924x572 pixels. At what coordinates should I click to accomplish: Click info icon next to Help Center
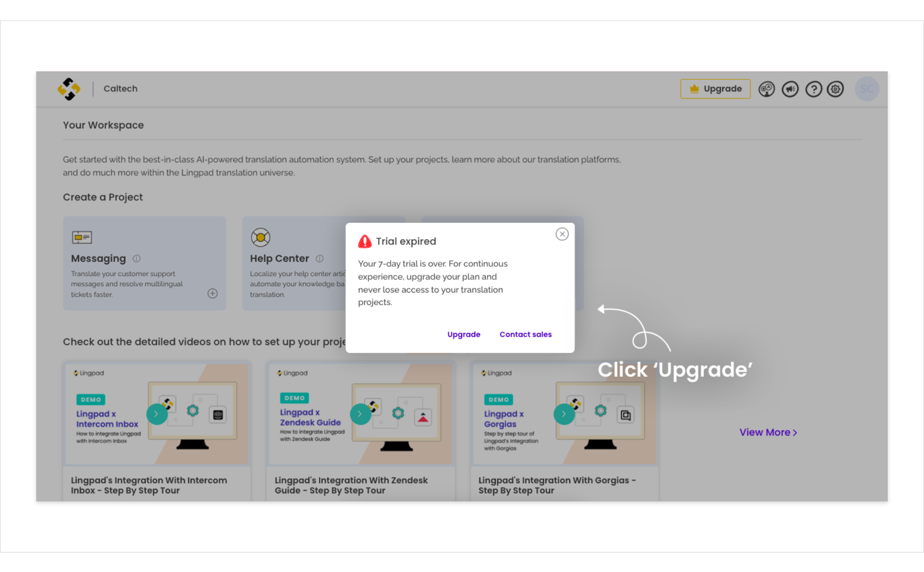pos(320,259)
